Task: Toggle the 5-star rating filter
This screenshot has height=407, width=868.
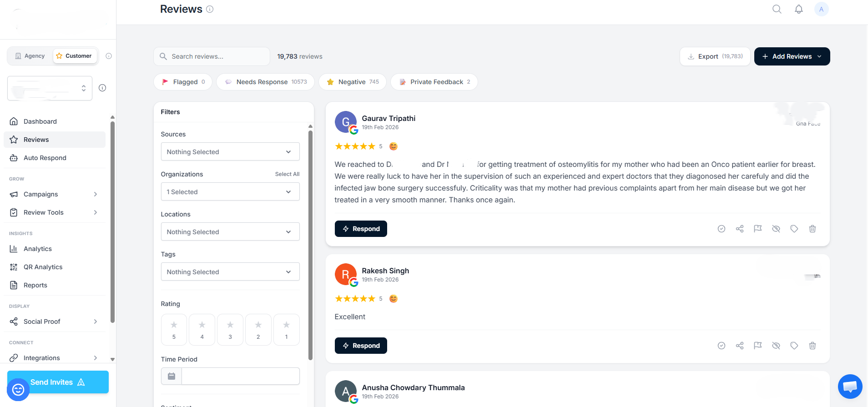Action: tap(174, 330)
